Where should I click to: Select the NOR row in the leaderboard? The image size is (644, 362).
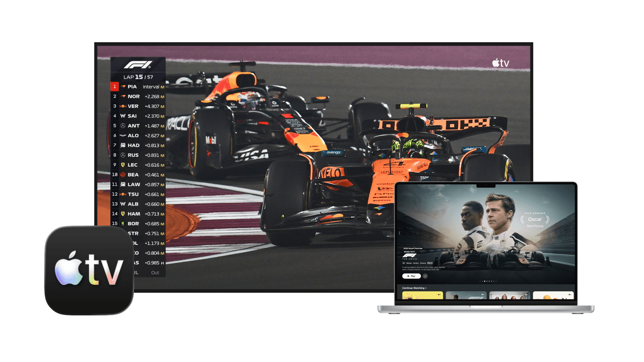[x=138, y=97]
